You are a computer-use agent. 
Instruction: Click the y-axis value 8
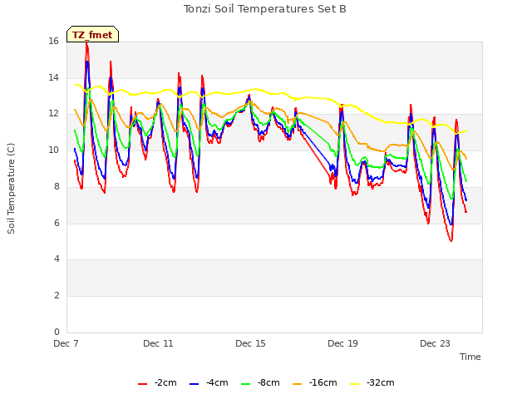[x=57, y=186]
